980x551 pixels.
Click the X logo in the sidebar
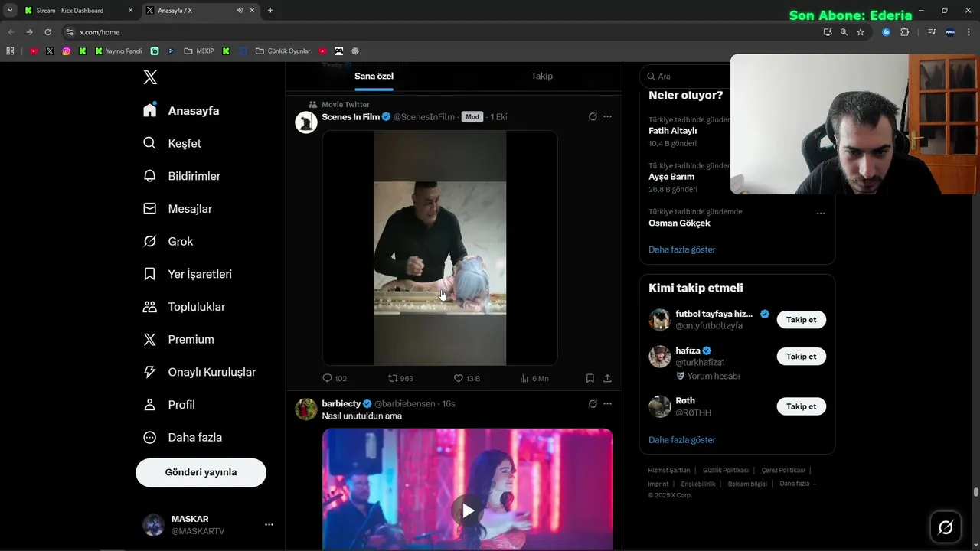click(150, 77)
